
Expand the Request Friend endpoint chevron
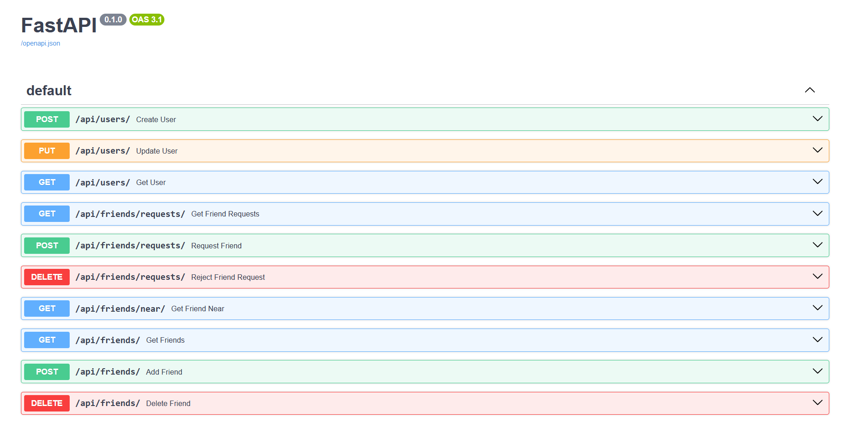coord(817,245)
